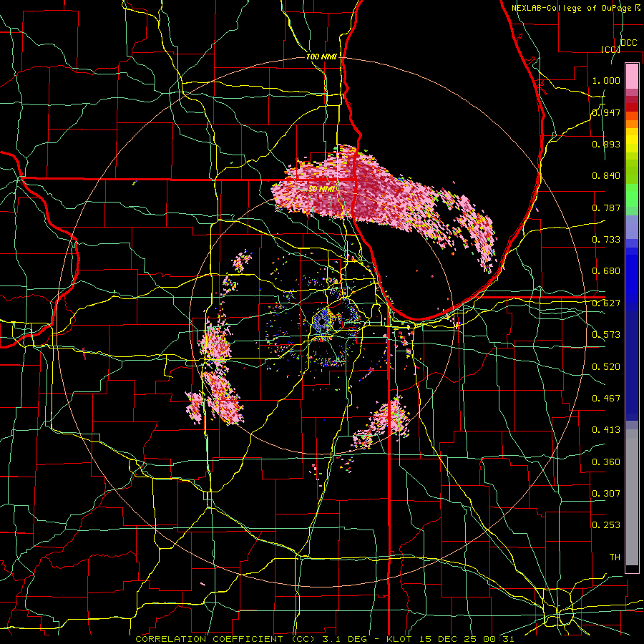644x644 pixels.
Task: Select the 0.467 scale value
Action: (x=606, y=399)
